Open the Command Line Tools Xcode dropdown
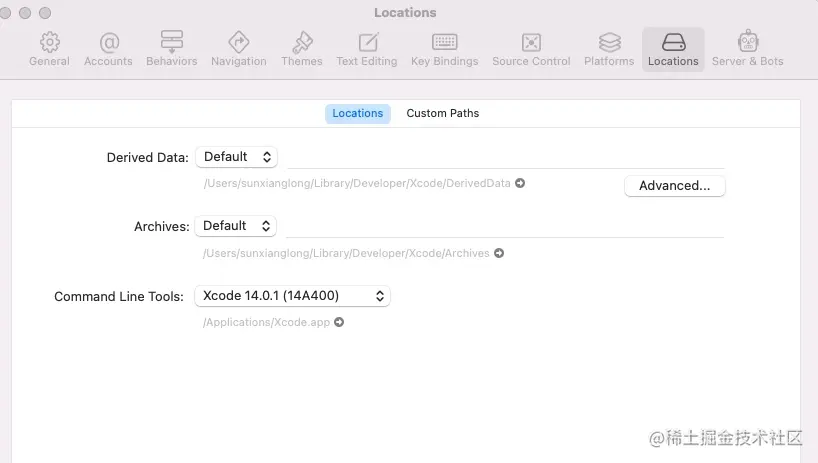 tap(292, 296)
